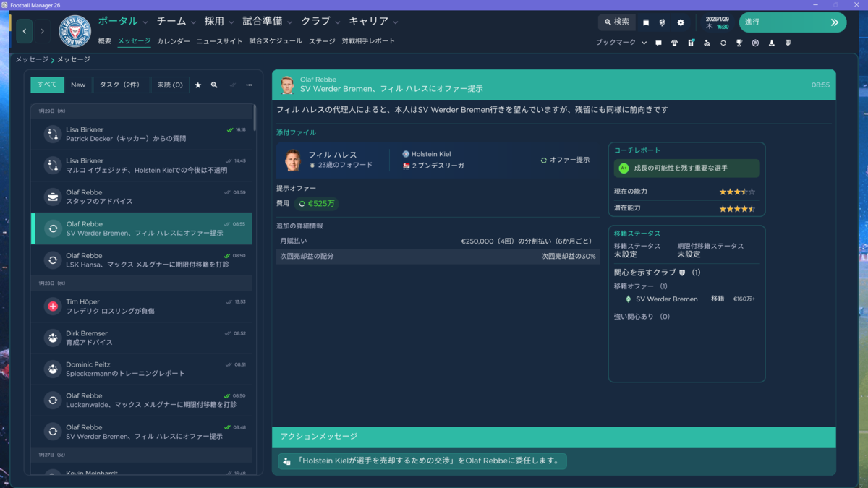Click the shirt icon bookmark shortcut
868x488 pixels.
coord(675,43)
